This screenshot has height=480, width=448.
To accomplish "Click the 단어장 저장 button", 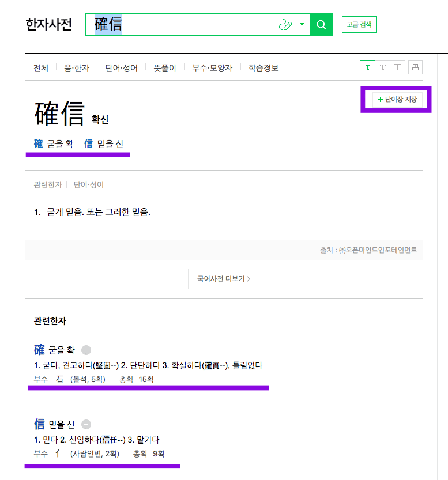I will click(397, 100).
